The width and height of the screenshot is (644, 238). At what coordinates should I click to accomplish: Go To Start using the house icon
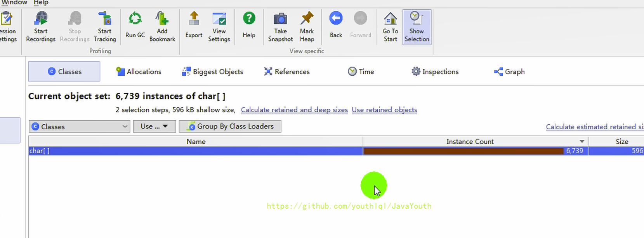(x=390, y=27)
